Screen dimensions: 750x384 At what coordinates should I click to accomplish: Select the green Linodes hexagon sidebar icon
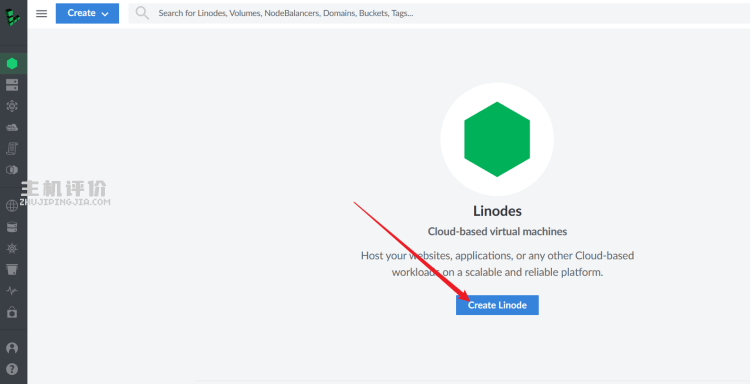(x=12, y=64)
